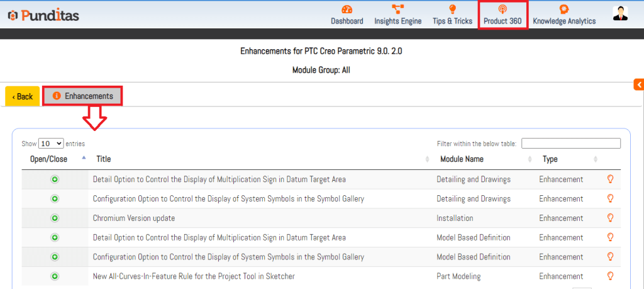Click the Back button

coord(23,96)
